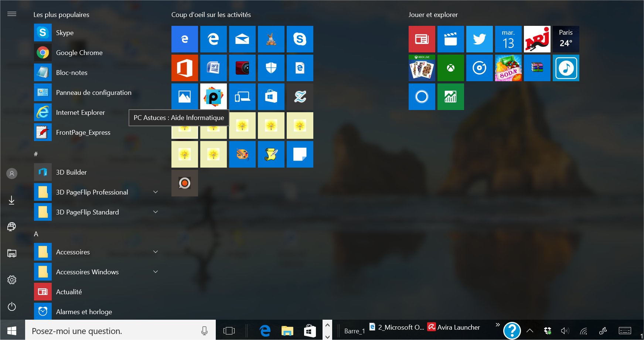Expand the 3D PageFlip Professional folder
The width and height of the screenshot is (644, 340).
coord(156,192)
